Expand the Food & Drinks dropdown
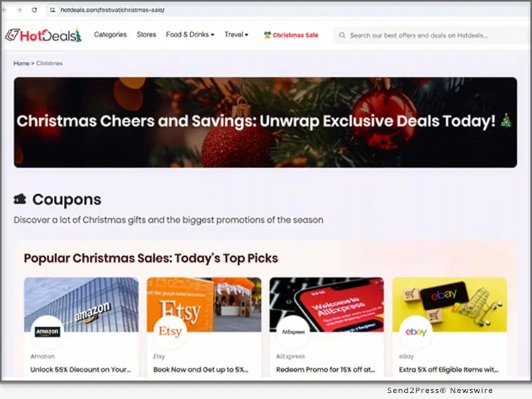 coord(190,35)
